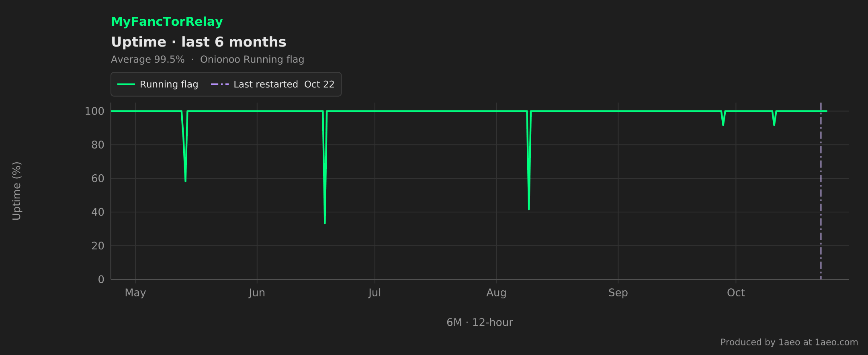Click the 'Jul' x-axis label

click(375, 293)
